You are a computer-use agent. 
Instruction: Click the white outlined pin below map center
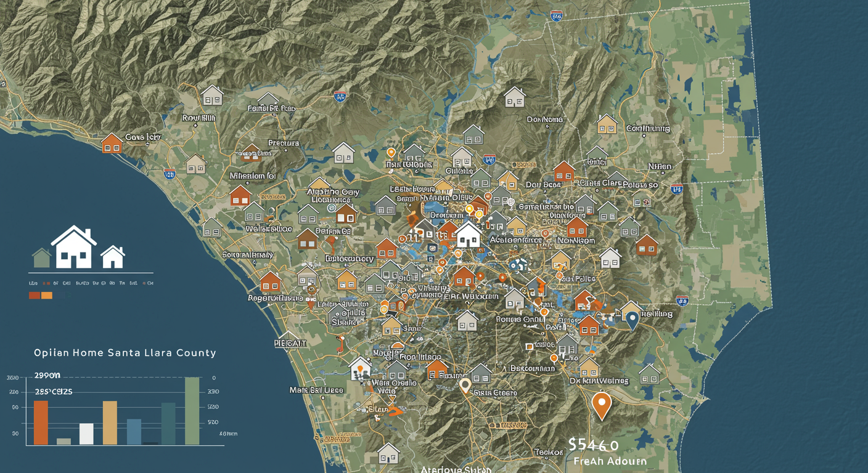click(465, 386)
